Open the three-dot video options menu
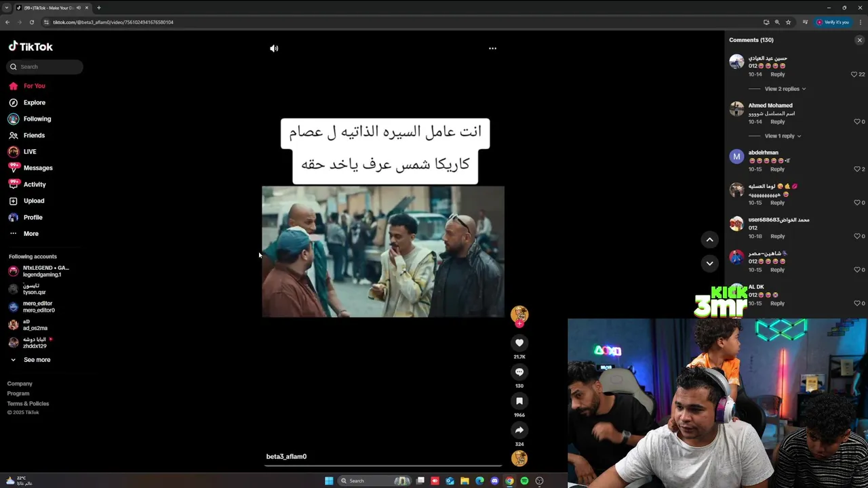 492,48
